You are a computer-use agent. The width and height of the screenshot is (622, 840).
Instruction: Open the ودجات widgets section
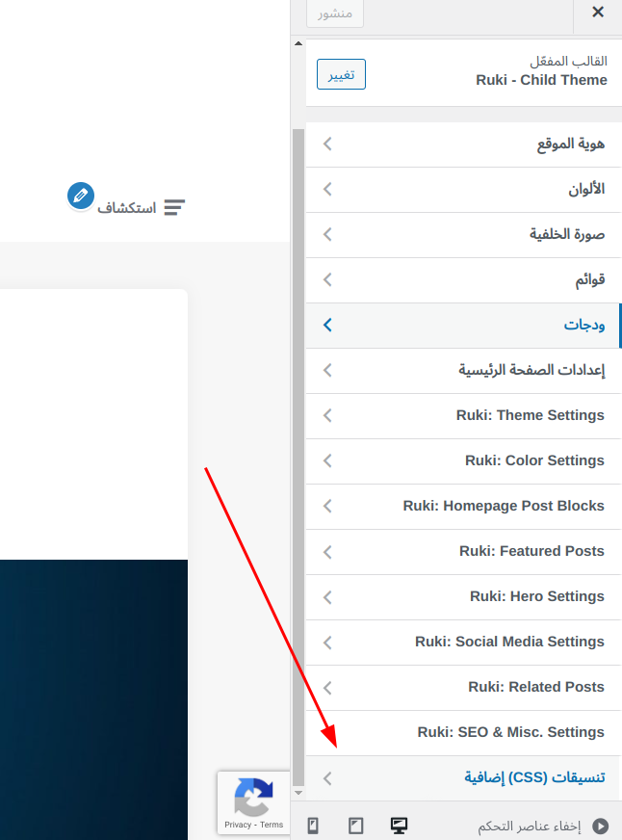(463, 326)
